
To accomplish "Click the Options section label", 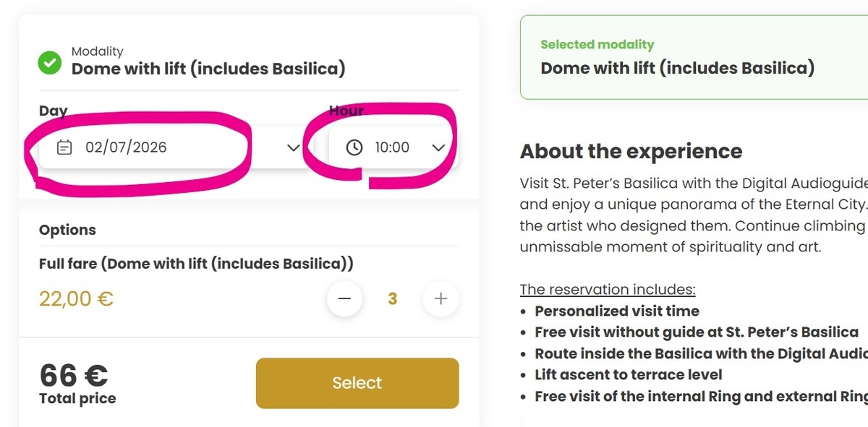I will point(67,230).
